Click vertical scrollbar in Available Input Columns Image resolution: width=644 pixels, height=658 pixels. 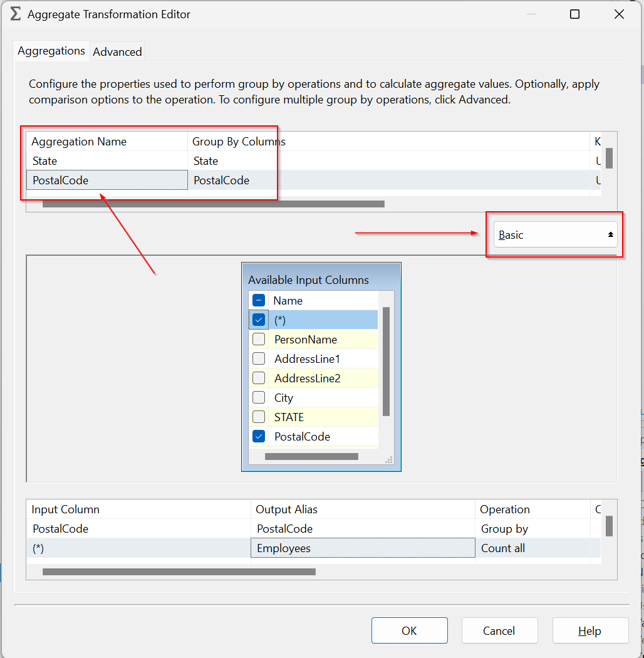387,362
